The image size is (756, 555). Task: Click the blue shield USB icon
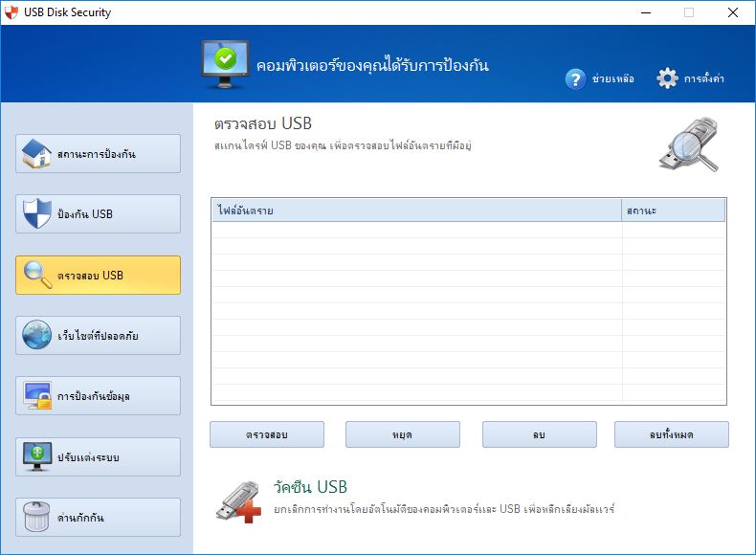pos(36,213)
